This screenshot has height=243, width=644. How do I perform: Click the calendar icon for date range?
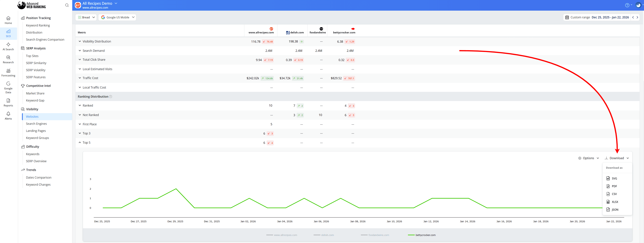(567, 18)
